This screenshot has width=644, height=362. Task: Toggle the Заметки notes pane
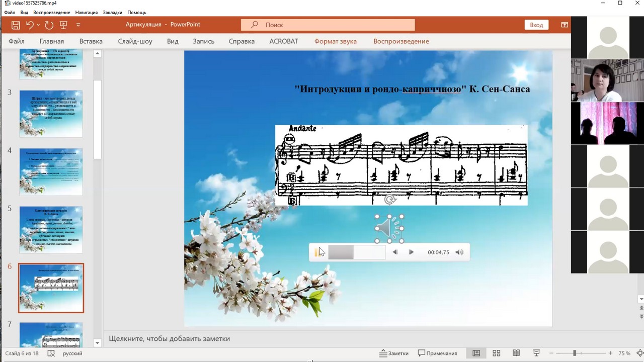point(394,353)
